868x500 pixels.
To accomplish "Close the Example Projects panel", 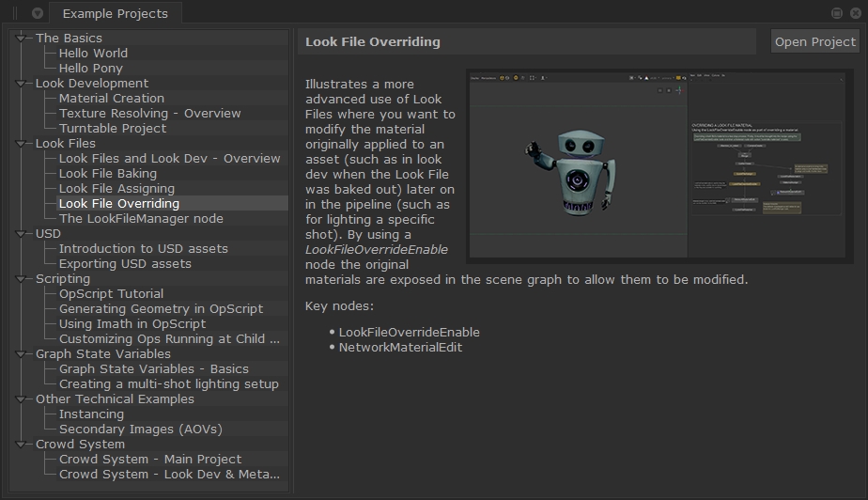I will click(855, 13).
